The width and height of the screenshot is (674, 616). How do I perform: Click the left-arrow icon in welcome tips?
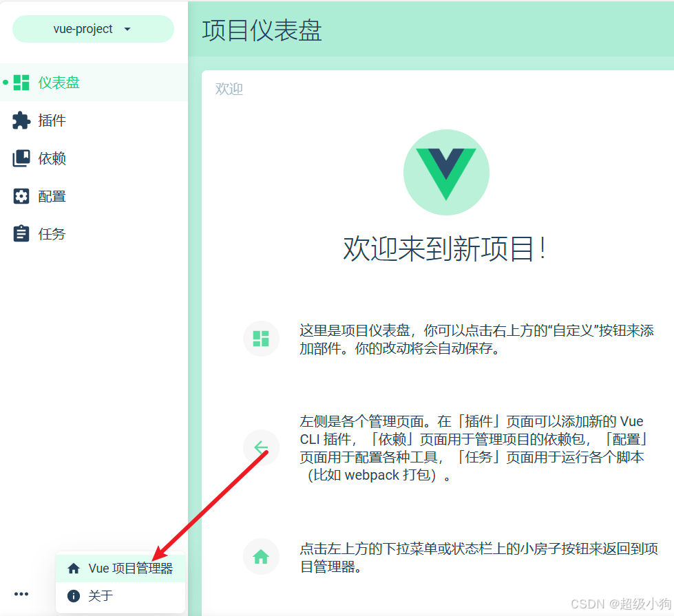pyautogui.click(x=261, y=447)
